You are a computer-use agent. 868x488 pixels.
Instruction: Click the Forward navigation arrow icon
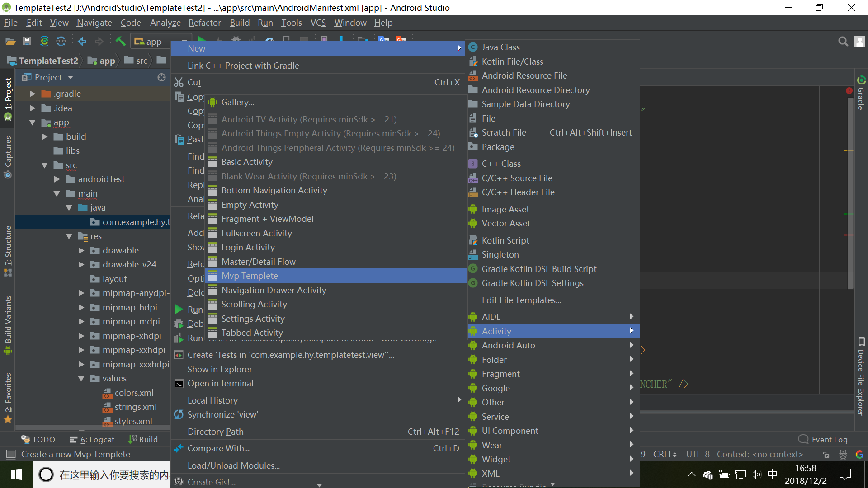(x=99, y=42)
